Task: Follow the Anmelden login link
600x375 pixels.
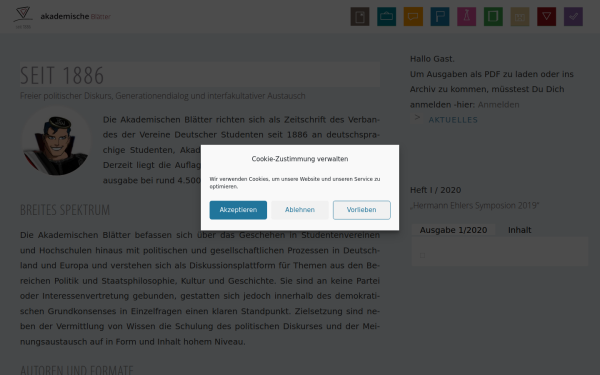Action: coord(498,104)
